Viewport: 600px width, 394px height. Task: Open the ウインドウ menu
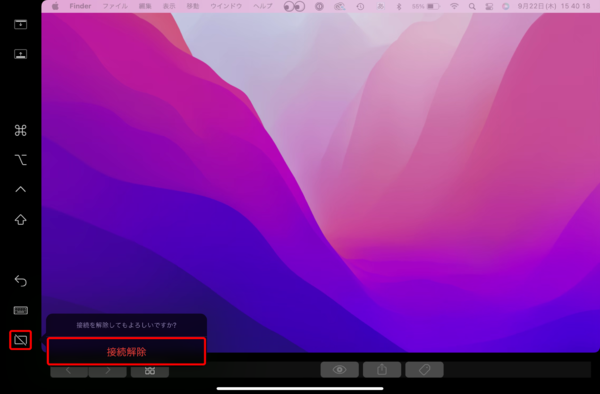coord(226,6)
